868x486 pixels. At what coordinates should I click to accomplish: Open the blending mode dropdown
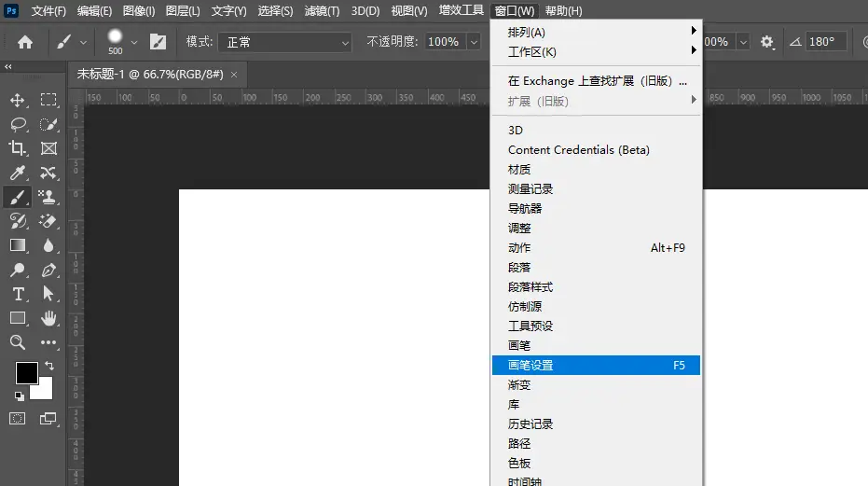point(285,42)
